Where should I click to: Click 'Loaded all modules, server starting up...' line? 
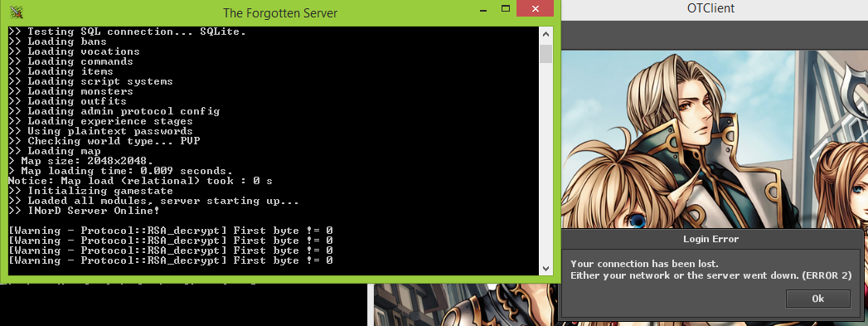154,201
